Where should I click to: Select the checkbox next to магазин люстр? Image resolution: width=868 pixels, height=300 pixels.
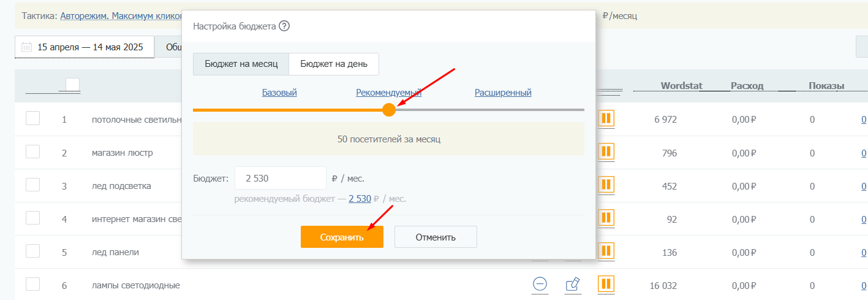pyautogui.click(x=32, y=151)
